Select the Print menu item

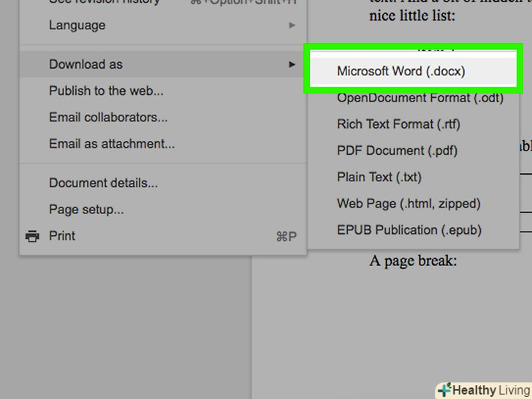coord(163,236)
